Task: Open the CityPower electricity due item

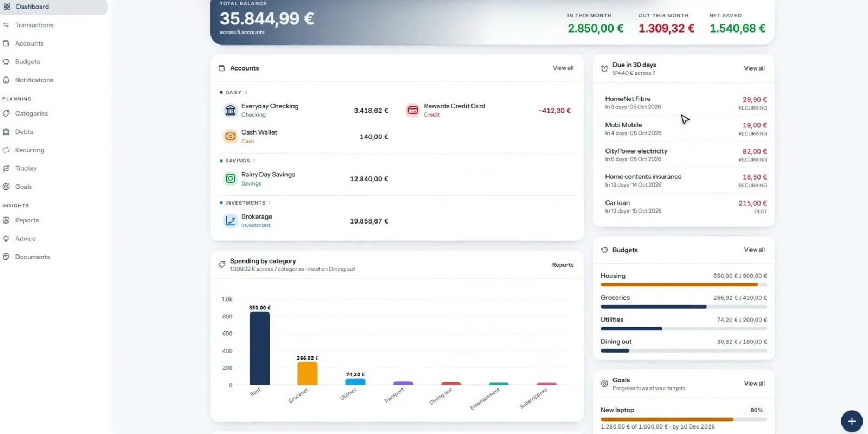Action: pyautogui.click(x=686, y=155)
